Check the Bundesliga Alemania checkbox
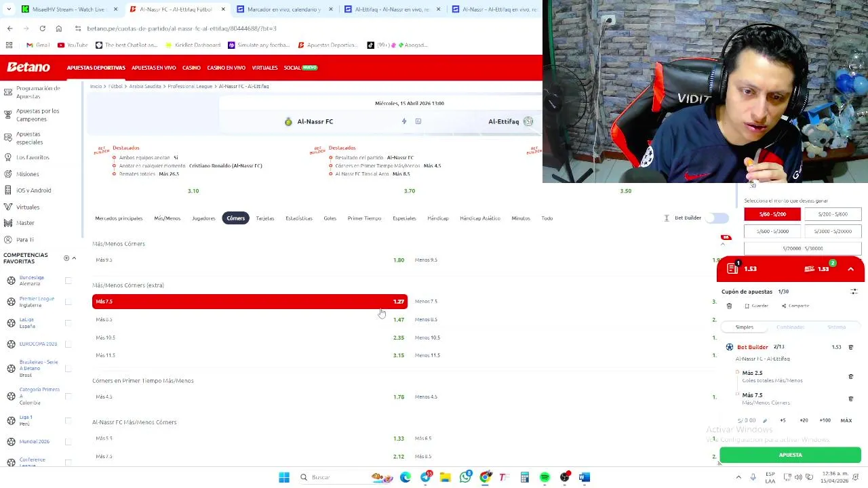The width and height of the screenshot is (868, 488). 68,280
